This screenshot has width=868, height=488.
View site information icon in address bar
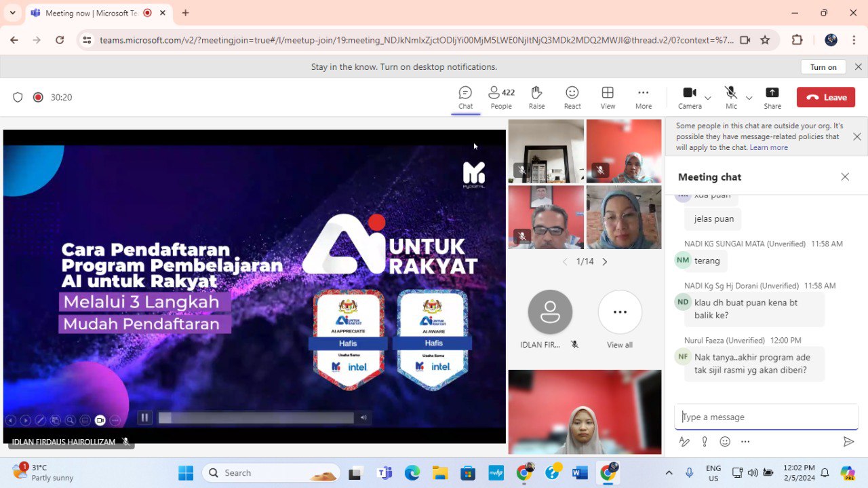coord(86,40)
